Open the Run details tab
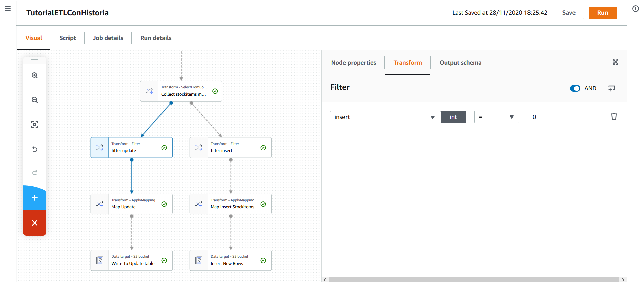Screen dimensions: 644x282 pyautogui.click(x=156, y=38)
